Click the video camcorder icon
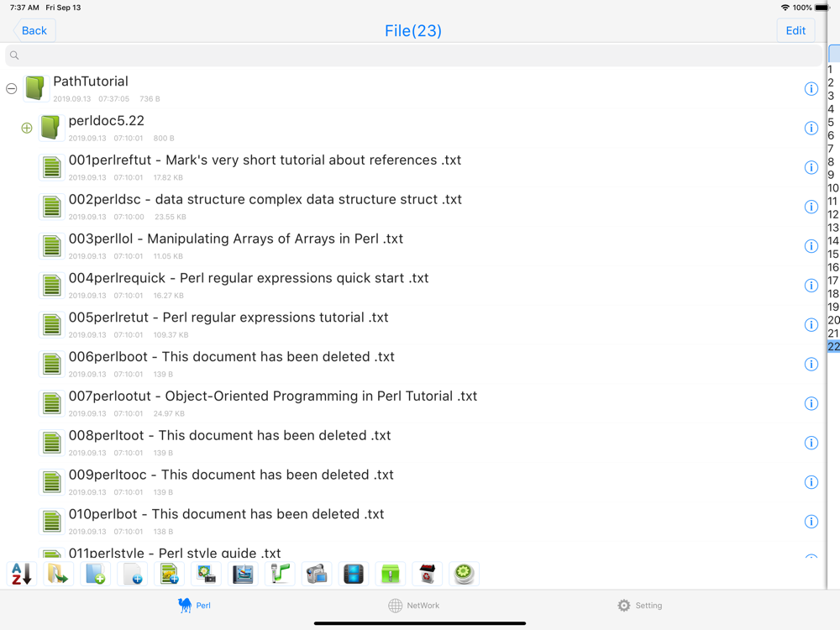The height and width of the screenshot is (630, 840). pyautogui.click(x=317, y=574)
